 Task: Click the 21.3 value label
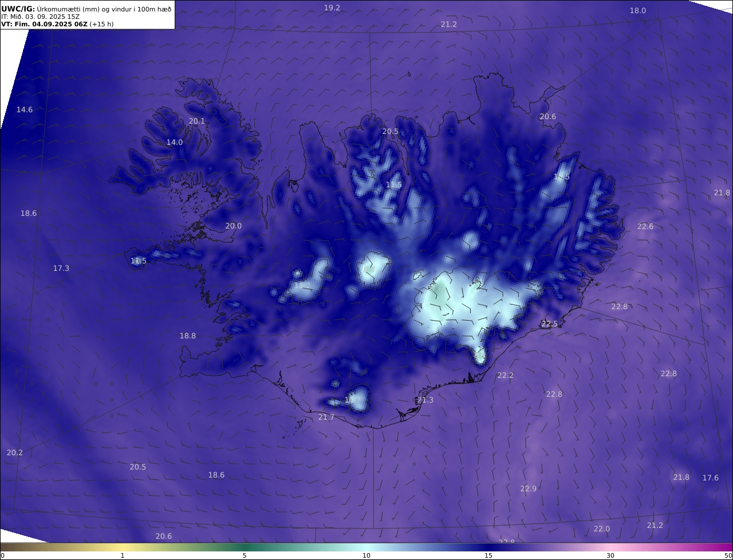(425, 400)
